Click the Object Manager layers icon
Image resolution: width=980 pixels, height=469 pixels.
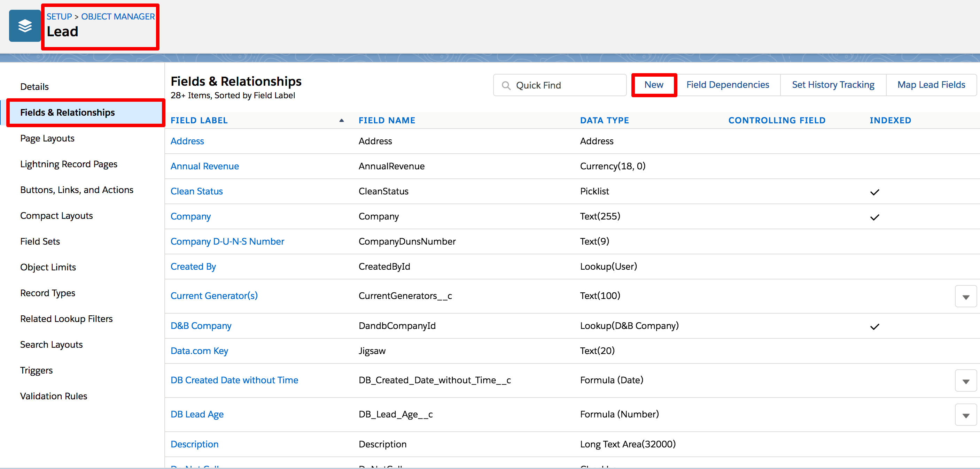[25, 26]
